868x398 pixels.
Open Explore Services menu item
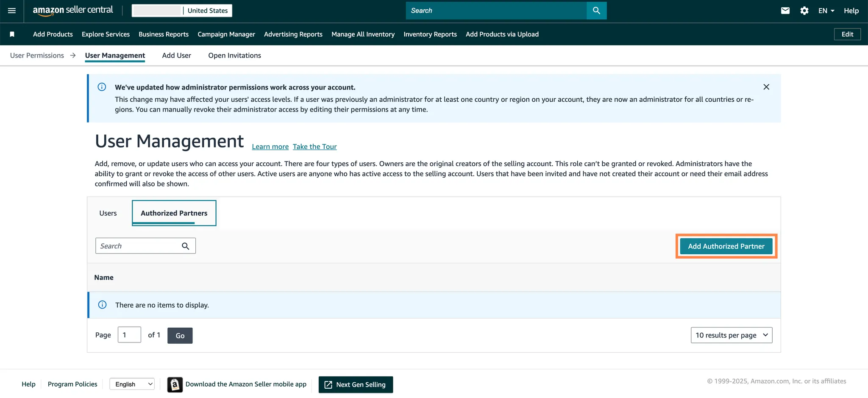(x=106, y=34)
